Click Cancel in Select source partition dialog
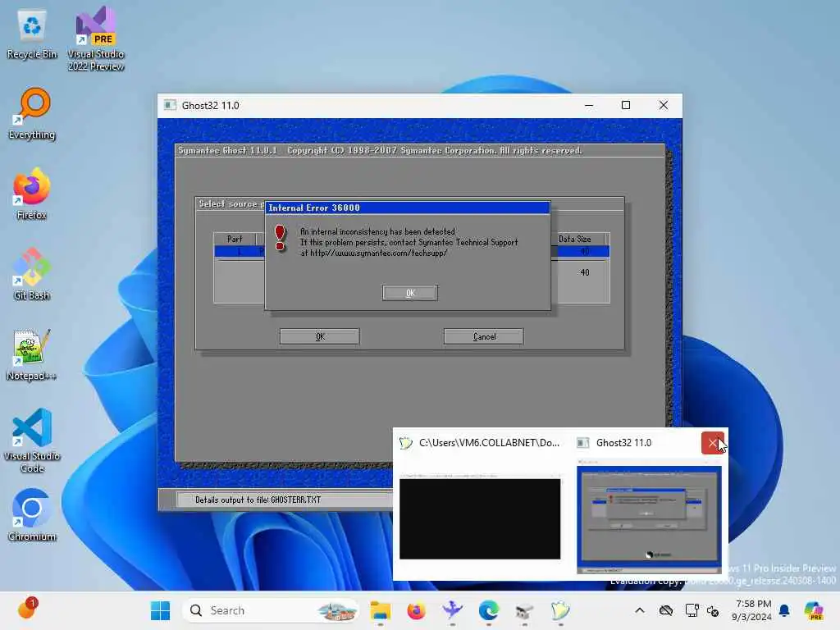Image resolution: width=840 pixels, height=630 pixels. (x=484, y=336)
